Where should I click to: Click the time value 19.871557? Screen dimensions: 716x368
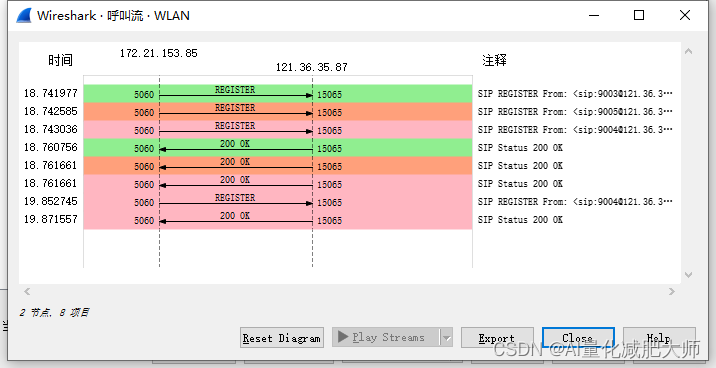[x=51, y=219]
